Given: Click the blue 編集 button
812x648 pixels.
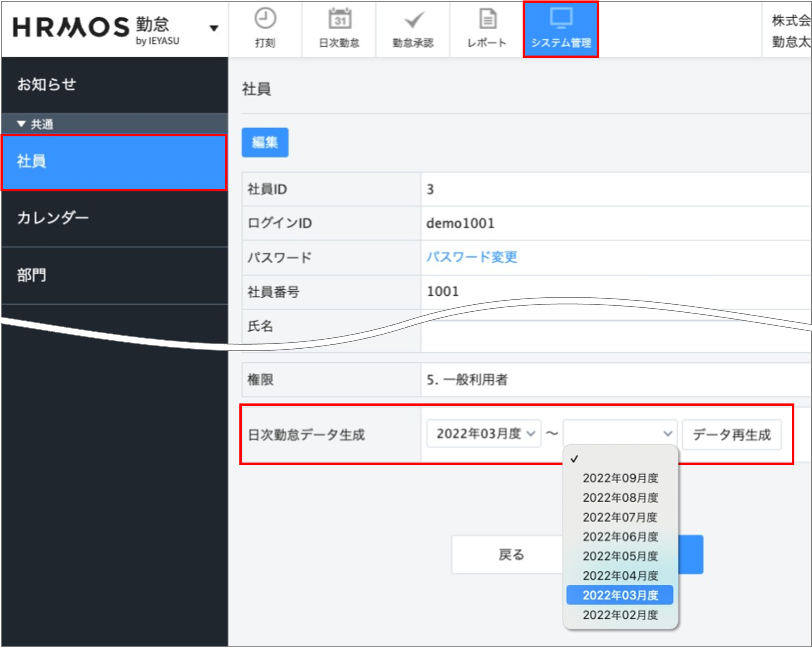Looking at the screenshot, I should pyautogui.click(x=265, y=143).
